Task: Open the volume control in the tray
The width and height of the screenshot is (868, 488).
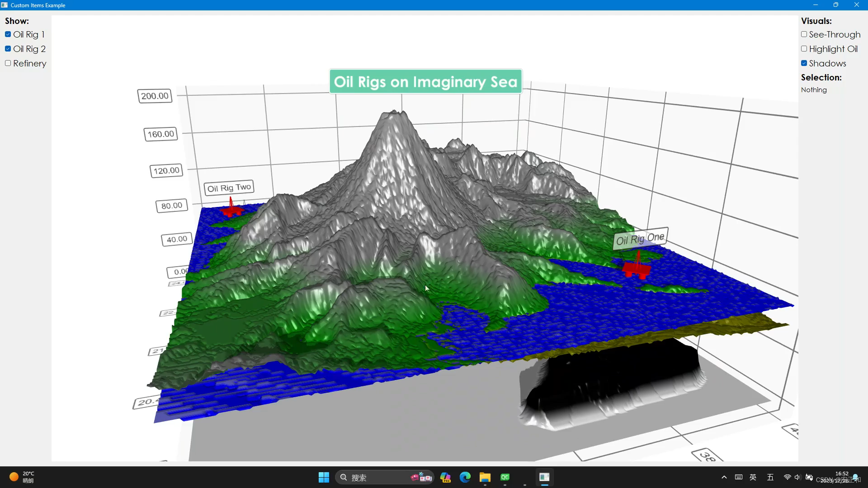Action: pyautogui.click(x=797, y=477)
